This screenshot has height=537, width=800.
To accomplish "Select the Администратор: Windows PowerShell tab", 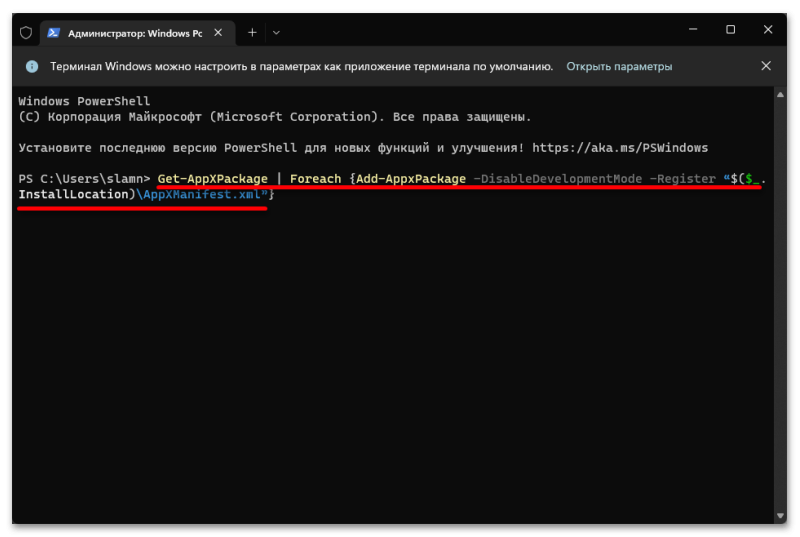I will coord(138,33).
